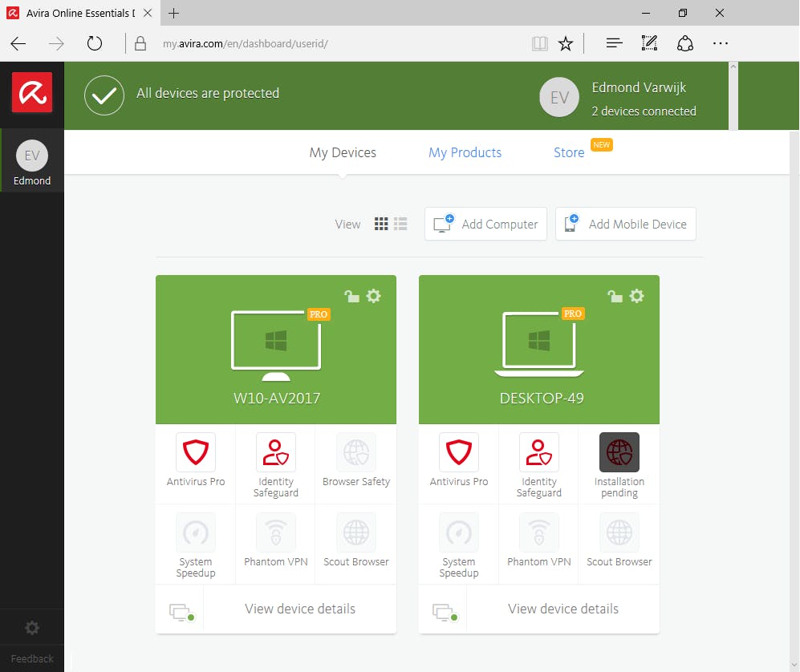Switch to the My Products tab
This screenshot has height=672, width=800.
coord(465,152)
